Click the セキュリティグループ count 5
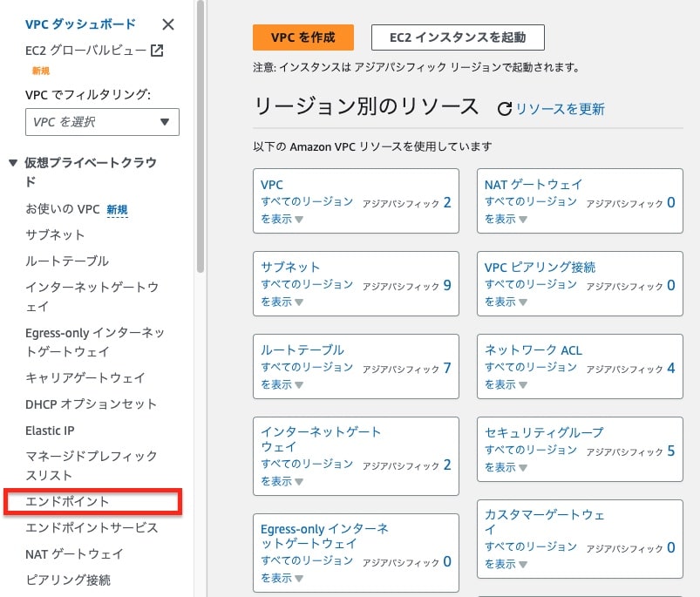The height and width of the screenshot is (597, 700). pos(671,451)
